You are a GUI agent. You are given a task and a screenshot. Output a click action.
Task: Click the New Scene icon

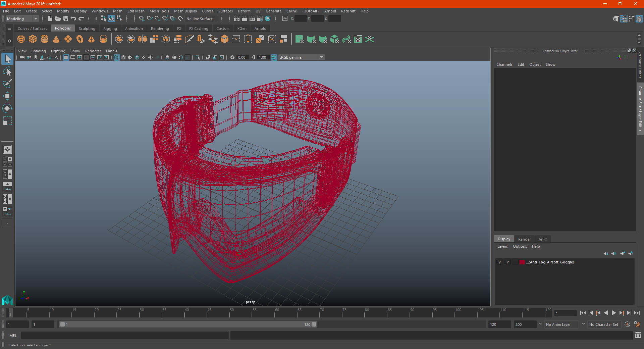(x=50, y=19)
